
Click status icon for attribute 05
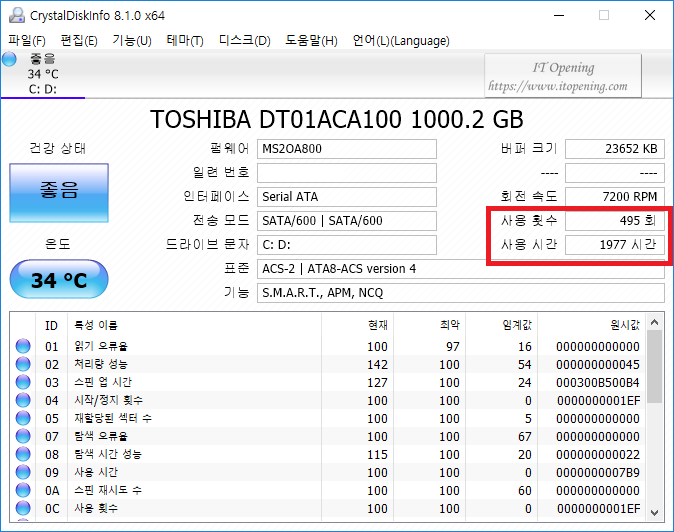(x=23, y=418)
